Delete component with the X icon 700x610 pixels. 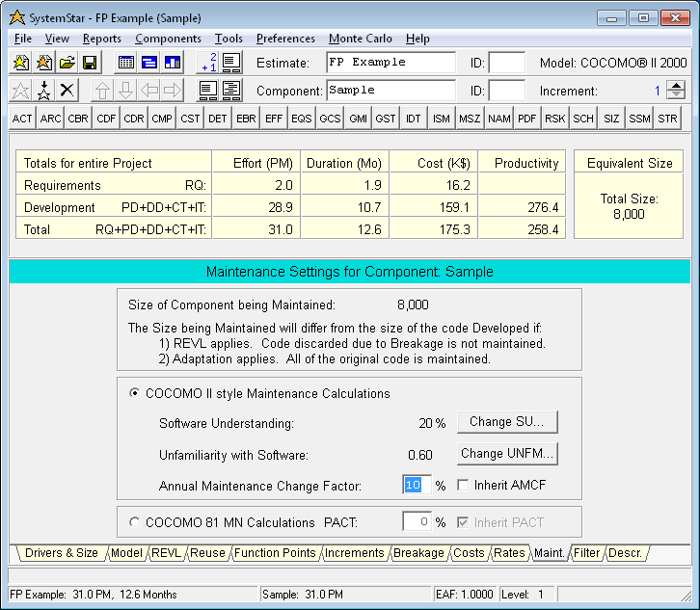click(x=67, y=91)
